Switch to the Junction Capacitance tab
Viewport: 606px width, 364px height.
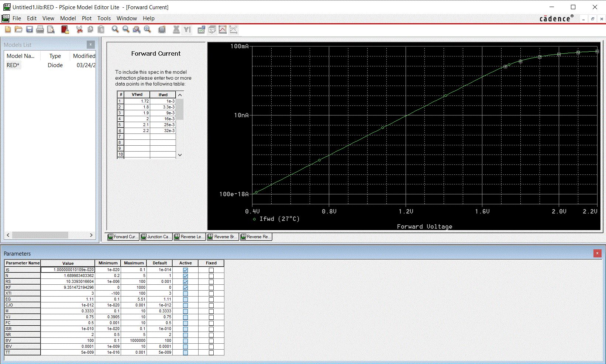155,237
